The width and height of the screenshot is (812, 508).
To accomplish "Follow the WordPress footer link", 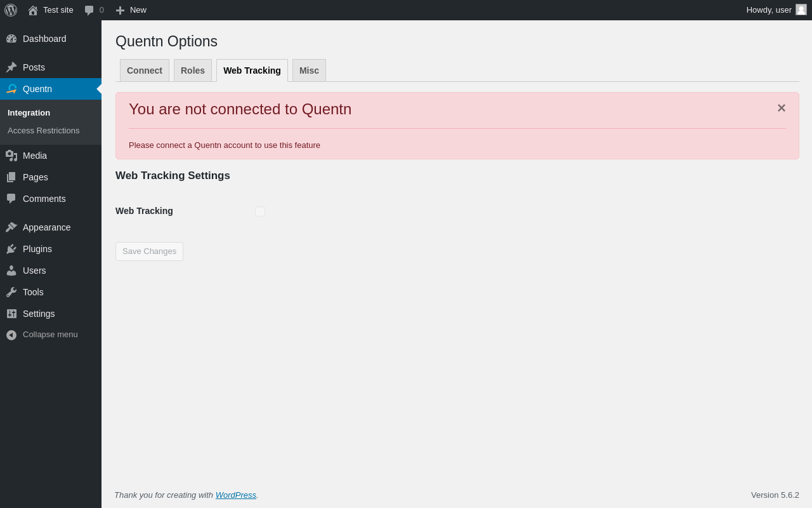I will (x=236, y=495).
